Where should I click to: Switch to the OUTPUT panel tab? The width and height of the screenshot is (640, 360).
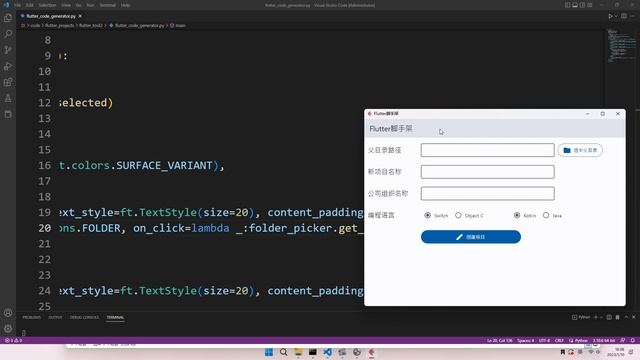[x=55, y=317]
